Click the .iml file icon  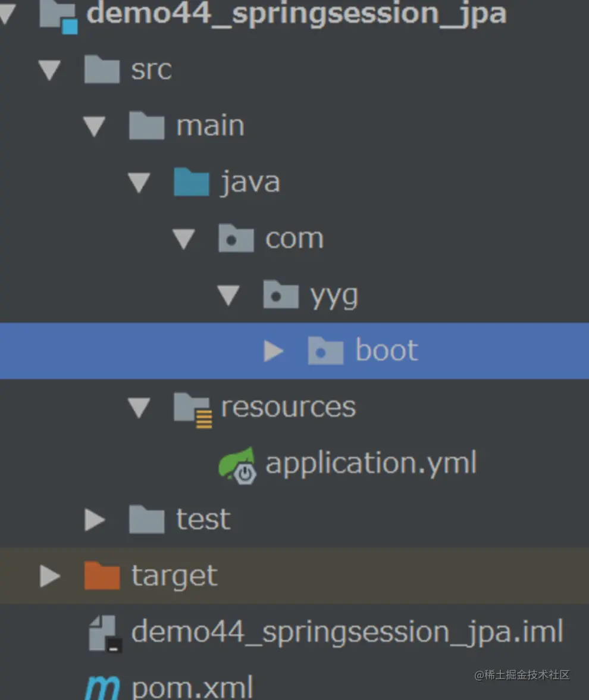coord(105,633)
